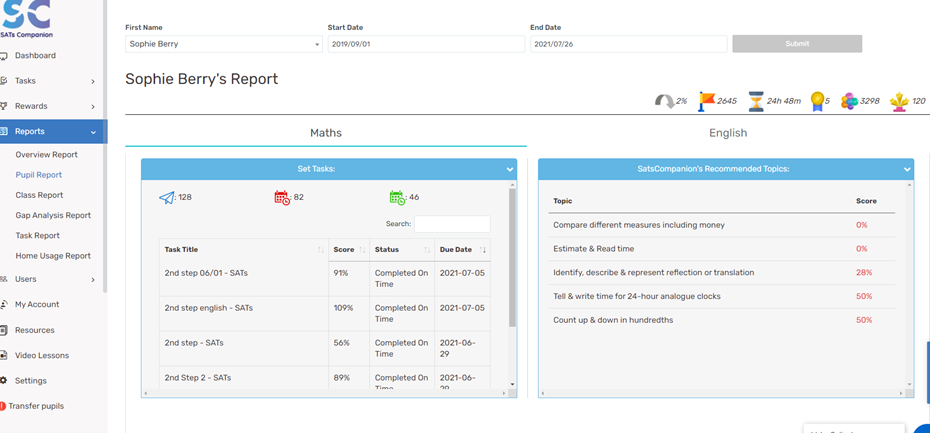930x433 pixels.
Task: Click the Submit button
Action: click(797, 44)
